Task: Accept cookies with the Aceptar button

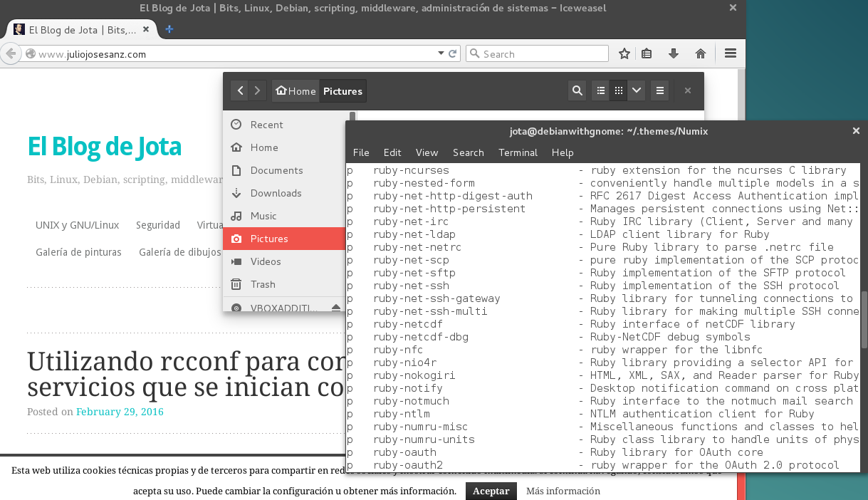Action: (x=491, y=491)
